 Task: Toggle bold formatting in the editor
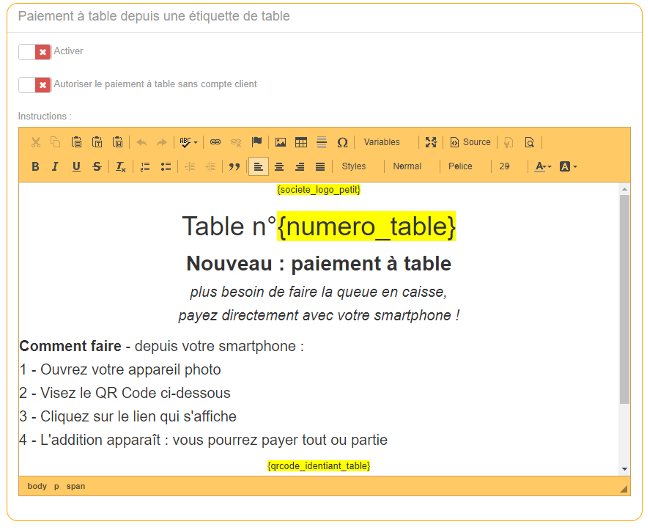point(35,166)
